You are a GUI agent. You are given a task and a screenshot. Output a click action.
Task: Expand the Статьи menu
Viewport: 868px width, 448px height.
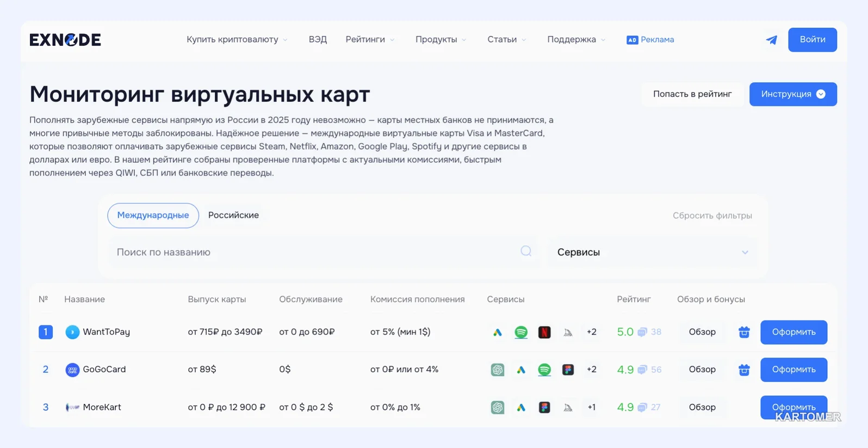tap(507, 40)
